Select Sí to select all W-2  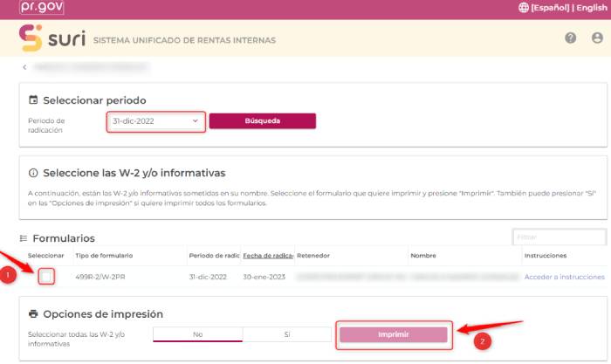coord(287,334)
